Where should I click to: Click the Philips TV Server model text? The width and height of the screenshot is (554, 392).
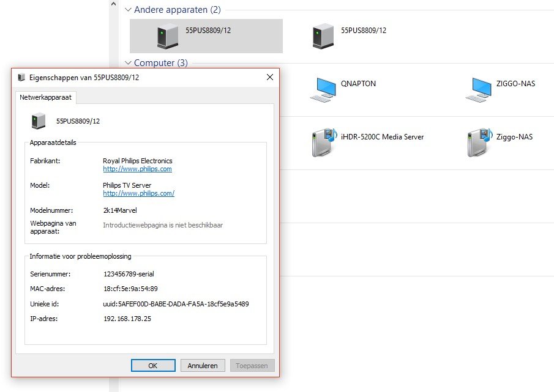click(127, 185)
